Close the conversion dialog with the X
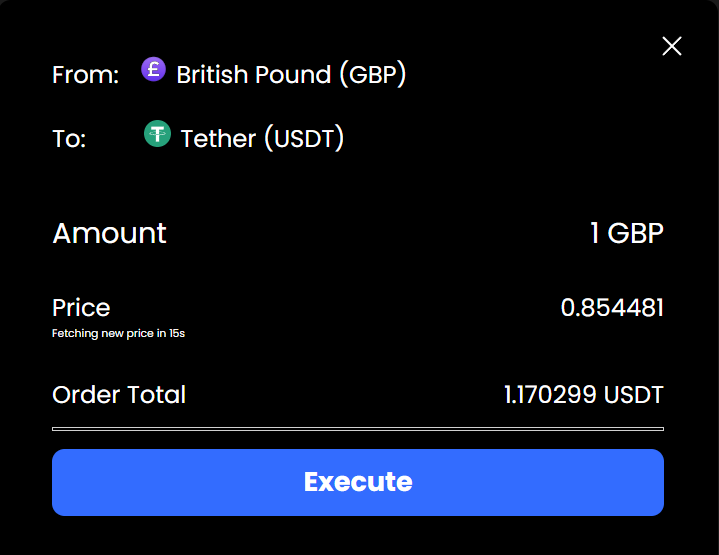This screenshot has width=719, height=555. (672, 46)
